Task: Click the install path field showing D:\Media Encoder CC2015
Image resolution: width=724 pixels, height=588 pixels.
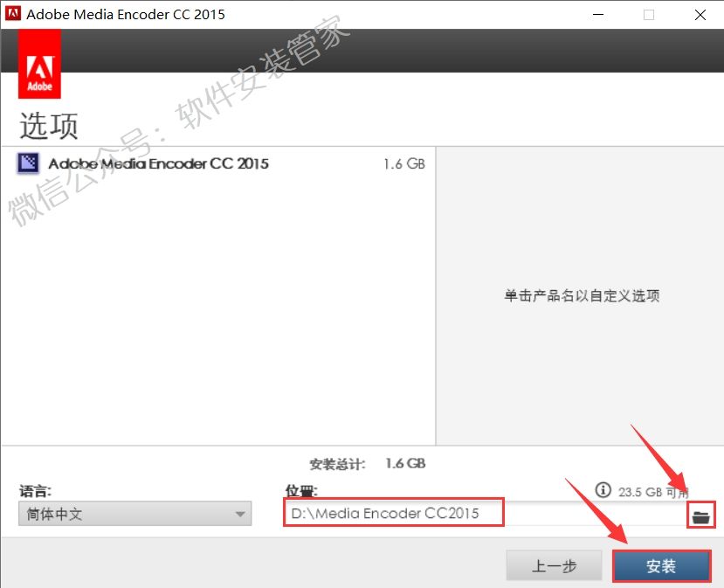Action: [x=393, y=514]
